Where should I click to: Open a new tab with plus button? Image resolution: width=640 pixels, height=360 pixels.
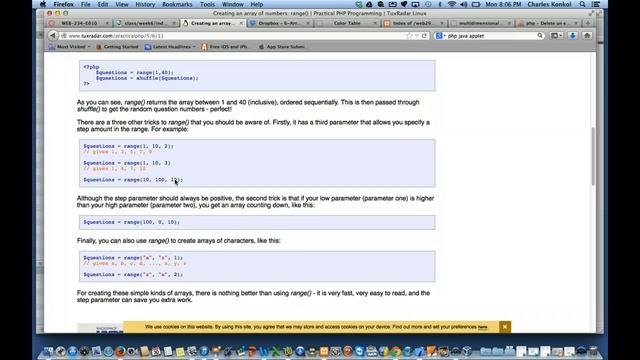[588, 23]
